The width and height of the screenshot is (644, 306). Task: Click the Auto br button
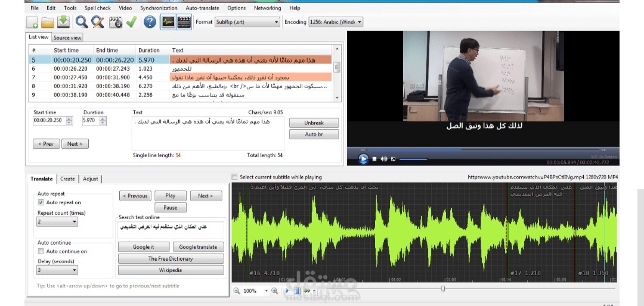pos(314,134)
